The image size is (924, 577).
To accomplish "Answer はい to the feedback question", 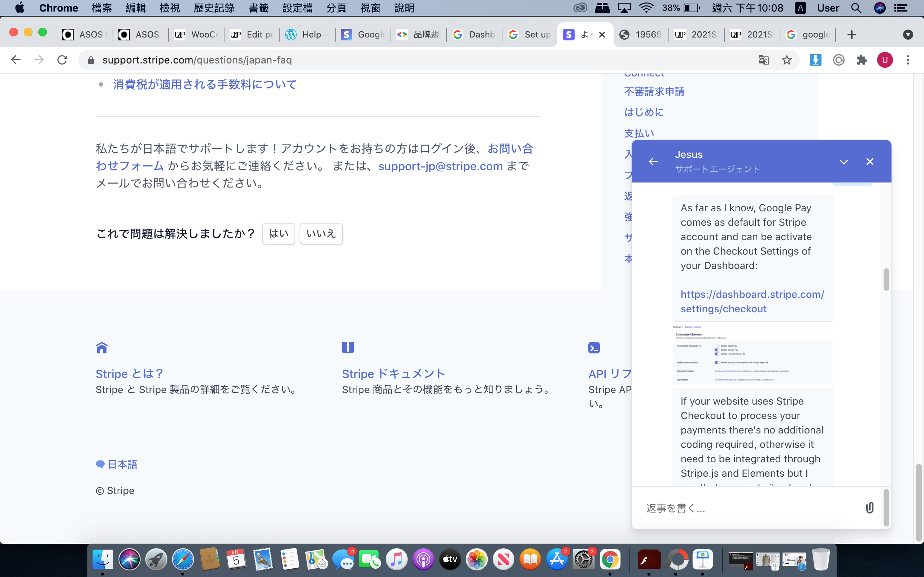I will (278, 234).
